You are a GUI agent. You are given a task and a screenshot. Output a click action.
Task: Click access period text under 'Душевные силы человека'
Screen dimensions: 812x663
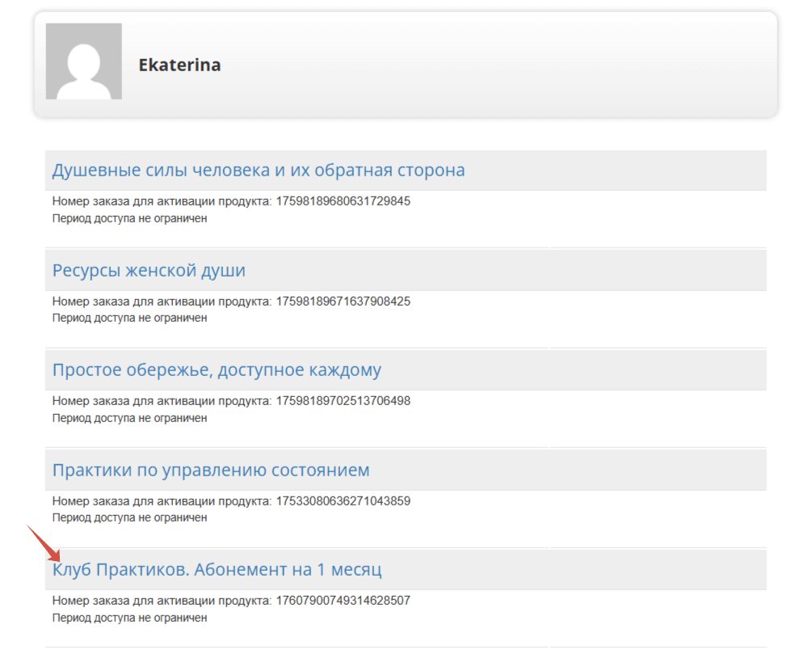click(129, 218)
